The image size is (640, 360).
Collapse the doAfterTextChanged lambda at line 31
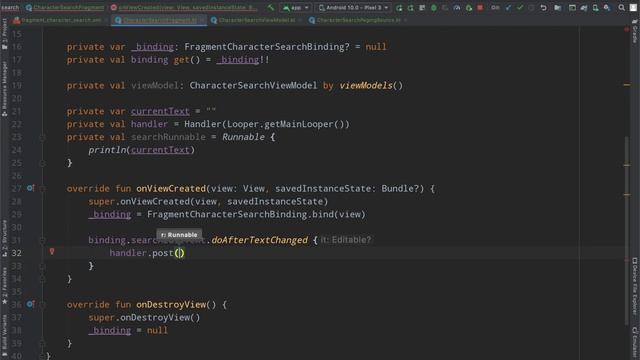(42, 240)
